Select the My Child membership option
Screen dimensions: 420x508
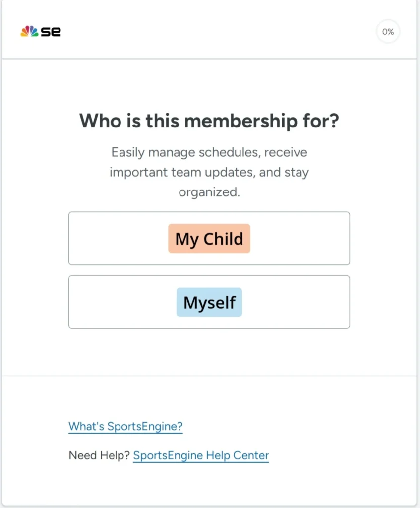[x=209, y=239]
